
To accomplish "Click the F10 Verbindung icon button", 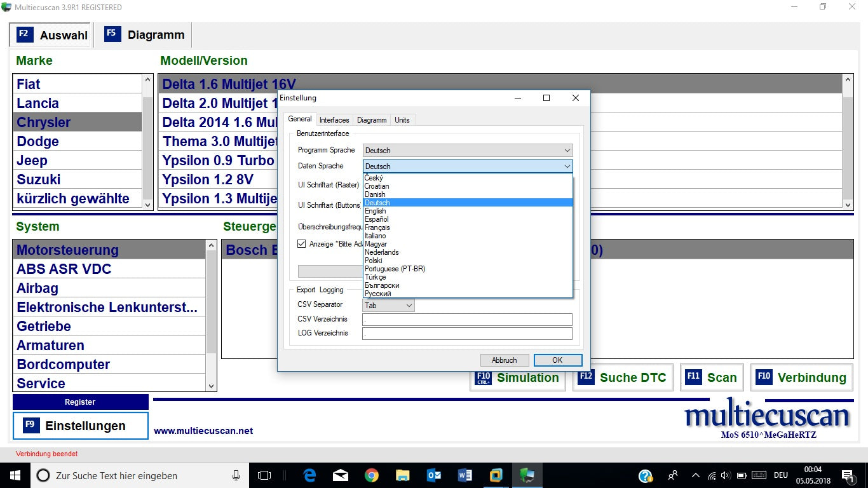I will coord(802,377).
